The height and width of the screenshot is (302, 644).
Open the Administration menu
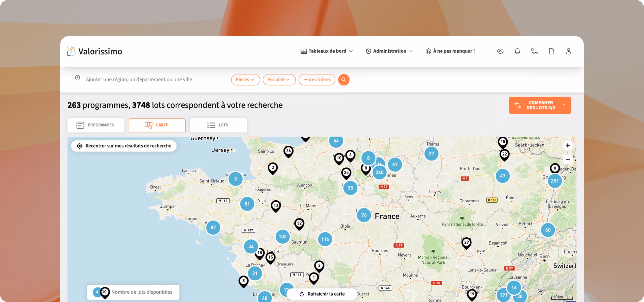coord(389,51)
